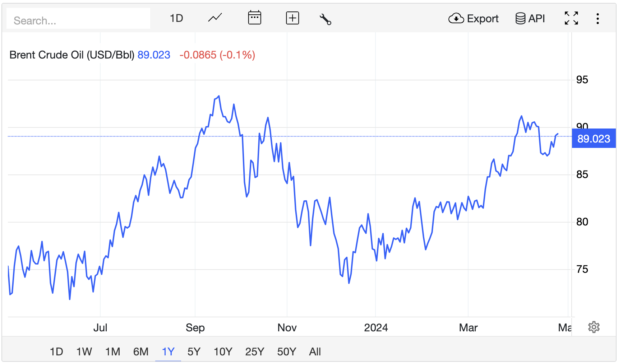Click the Sep x-axis label
This screenshot has width=618, height=364.
pos(195,327)
